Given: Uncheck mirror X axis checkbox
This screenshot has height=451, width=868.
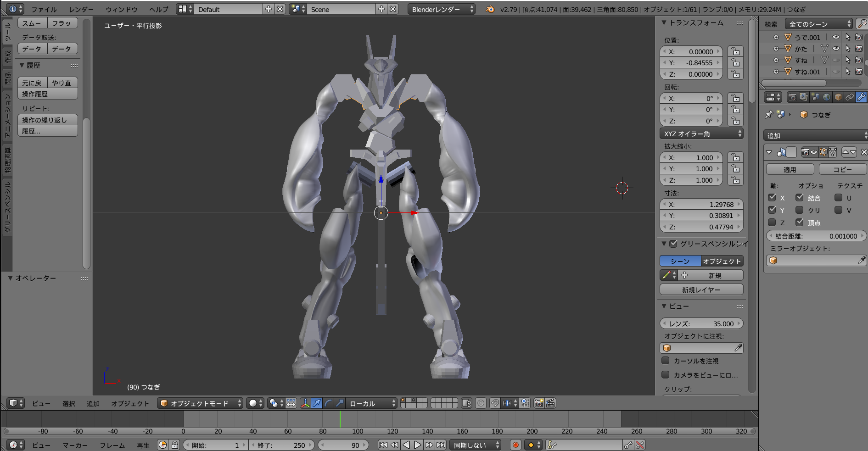Looking at the screenshot, I should tap(772, 198).
